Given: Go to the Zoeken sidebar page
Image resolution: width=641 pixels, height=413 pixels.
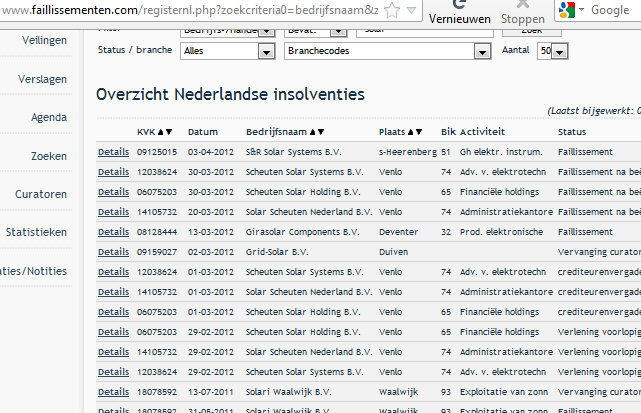Looking at the screenshot, I should click(49, 156).
